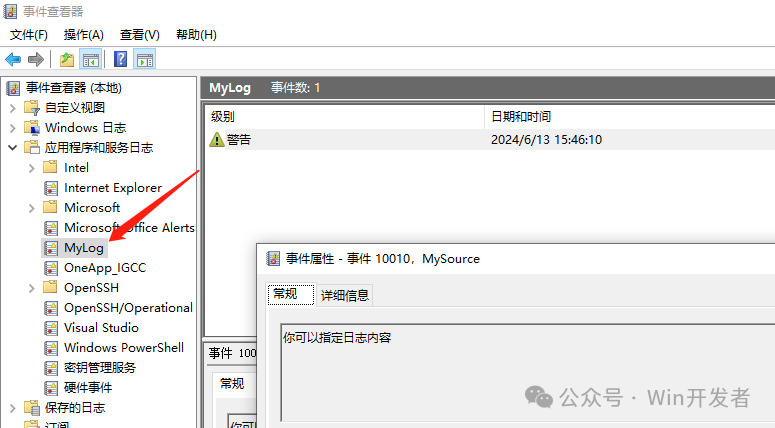Switch to the 详细信息 tab

344,295
